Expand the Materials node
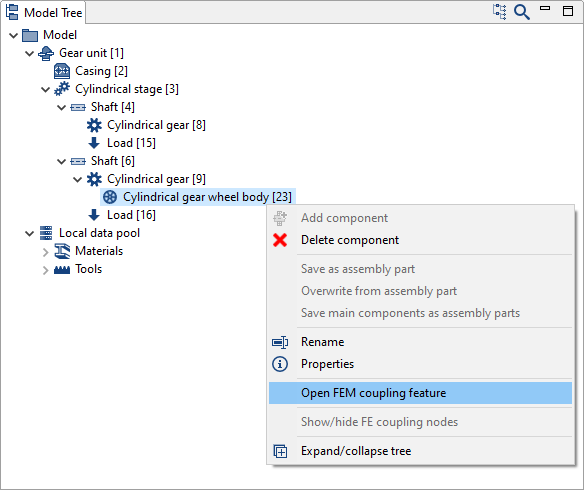The height and width of the screenshot is (490, 584). pos(45,252)
